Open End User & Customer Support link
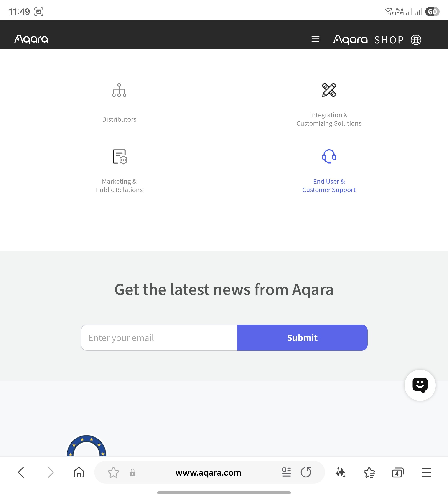 point(329,185)
